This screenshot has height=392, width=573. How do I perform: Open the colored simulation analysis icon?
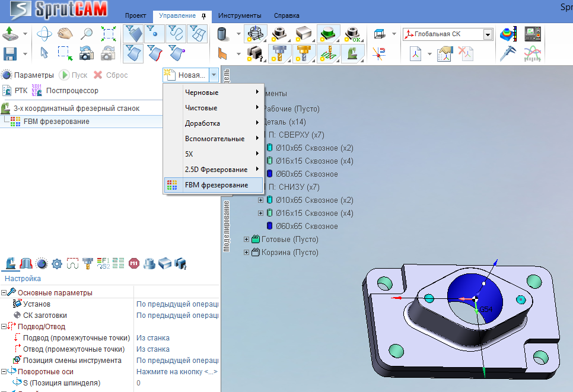click(508, 34)
